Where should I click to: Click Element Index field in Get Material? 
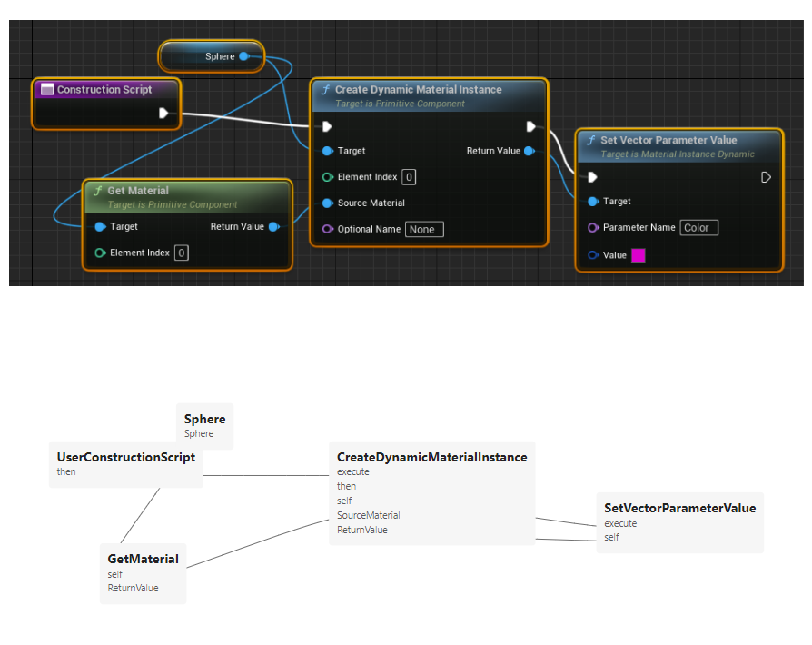click(182, 253)
